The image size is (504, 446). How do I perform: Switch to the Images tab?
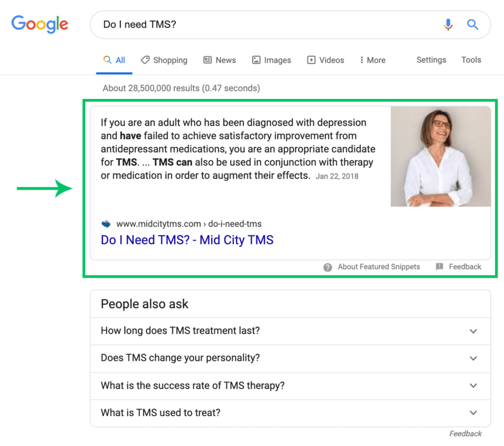click(272, 60)
